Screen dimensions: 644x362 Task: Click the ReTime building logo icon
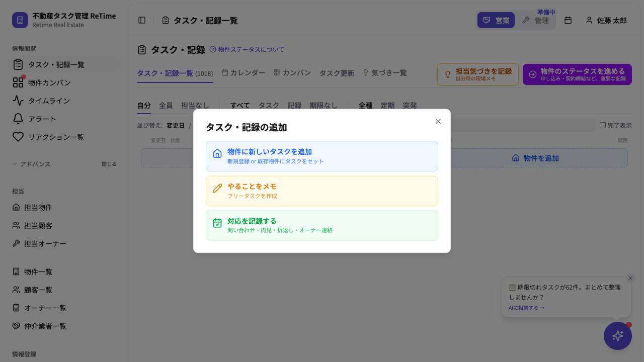(20, 20)
